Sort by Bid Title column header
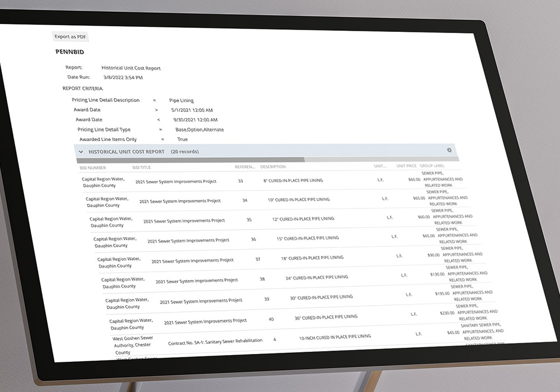 tap(142, 167)
